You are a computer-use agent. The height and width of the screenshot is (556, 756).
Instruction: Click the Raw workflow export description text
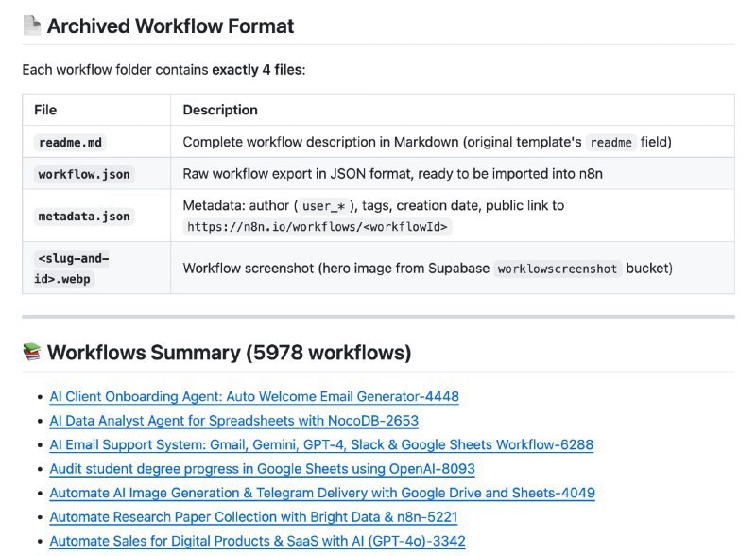coord(392,174)
